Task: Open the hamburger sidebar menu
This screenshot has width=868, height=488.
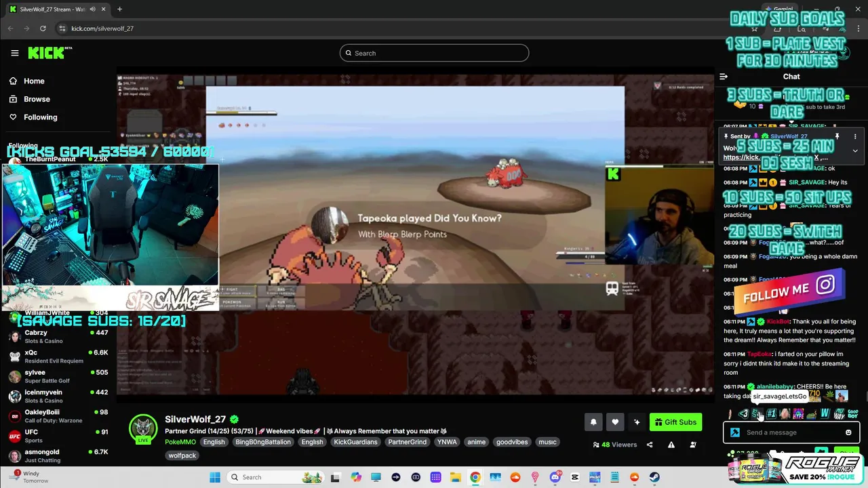Action: [15, 53]
